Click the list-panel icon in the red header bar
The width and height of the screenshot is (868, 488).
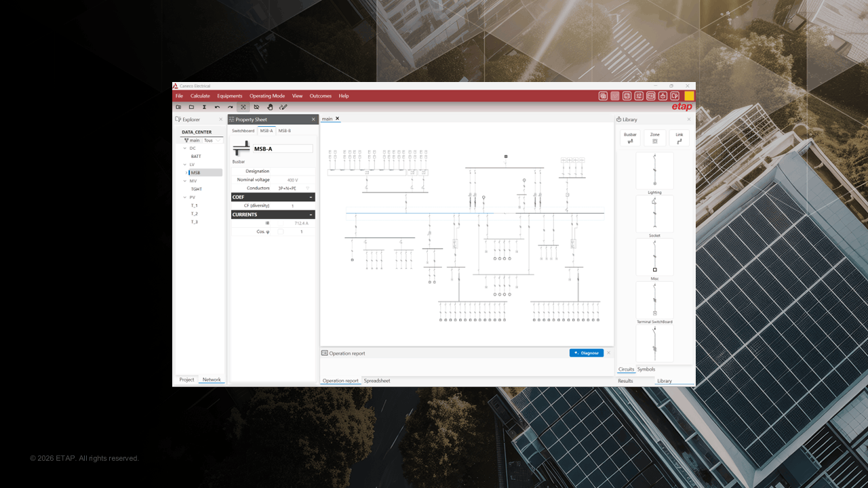click(651, 96)
